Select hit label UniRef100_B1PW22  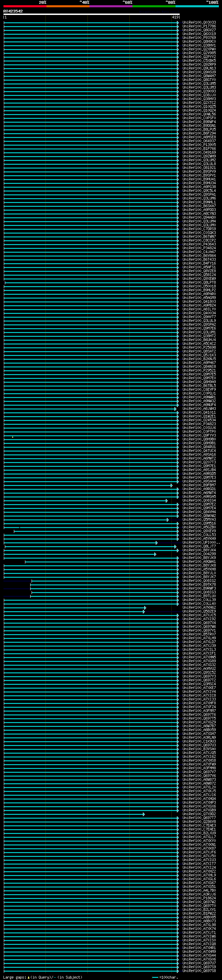(x=199, y=913)
